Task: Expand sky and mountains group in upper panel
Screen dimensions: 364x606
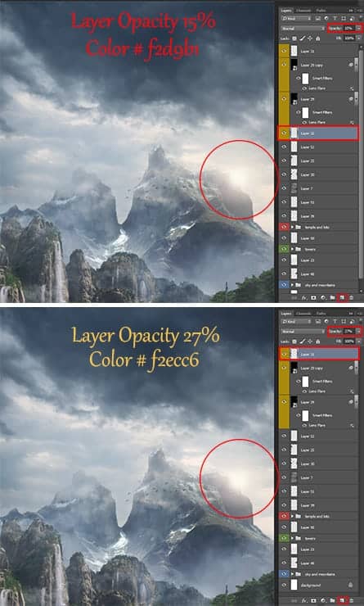Action: pyautogui.click(x=292, y=285)
